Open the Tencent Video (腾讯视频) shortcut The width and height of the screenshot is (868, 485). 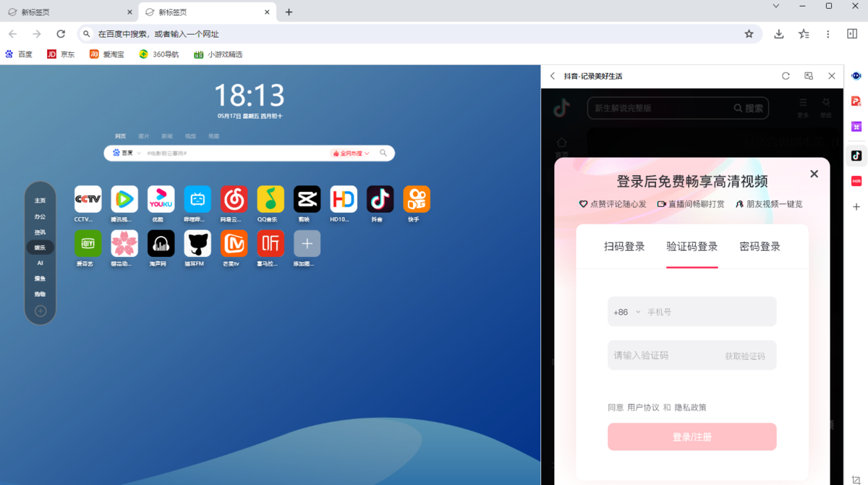tap(124, 199)
